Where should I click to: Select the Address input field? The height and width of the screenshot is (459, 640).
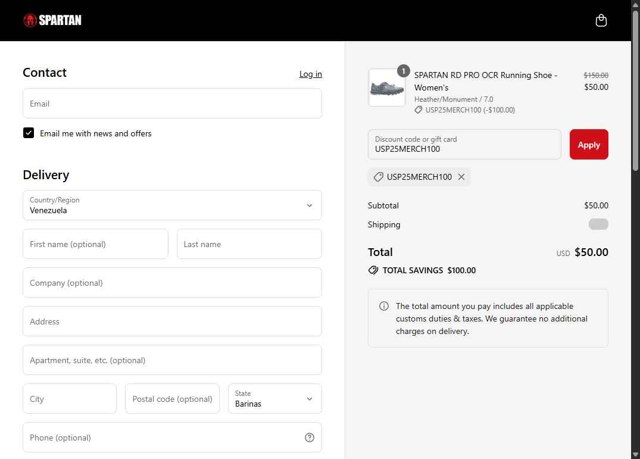pos(172,322)
